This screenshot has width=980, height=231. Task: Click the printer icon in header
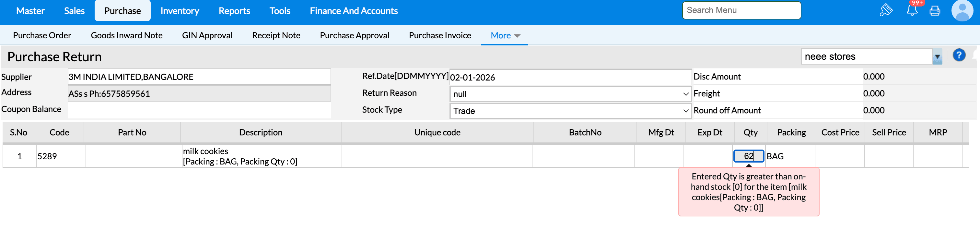click(x=935, y=11)
